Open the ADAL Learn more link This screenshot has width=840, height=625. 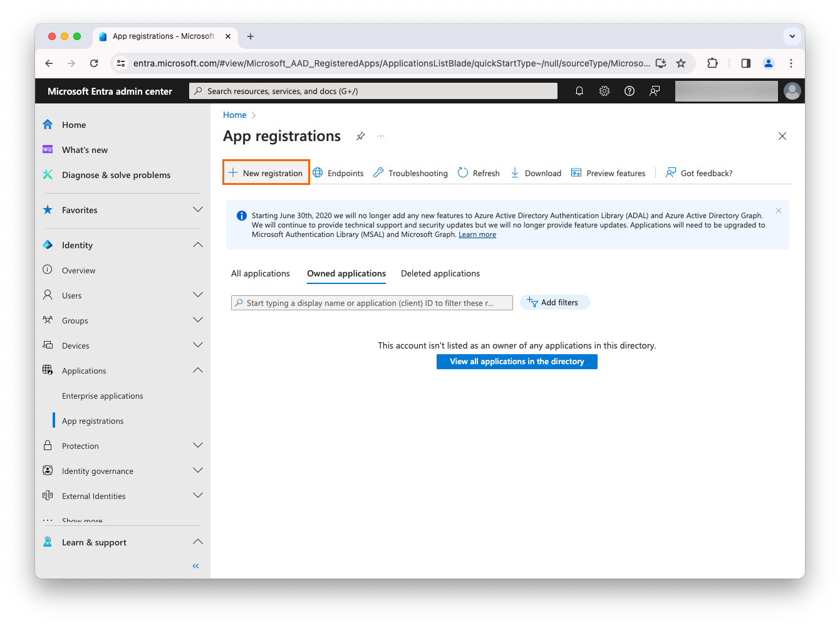tap(477, 234)
